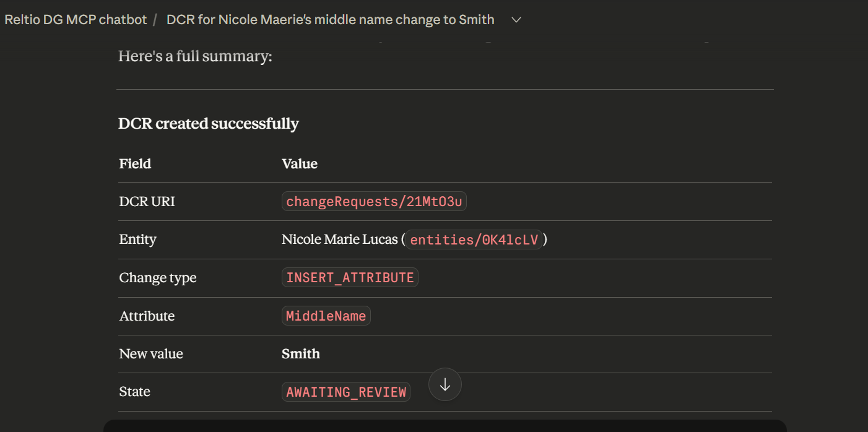
Task: Click the Field column header
Action: pos(135,164)
